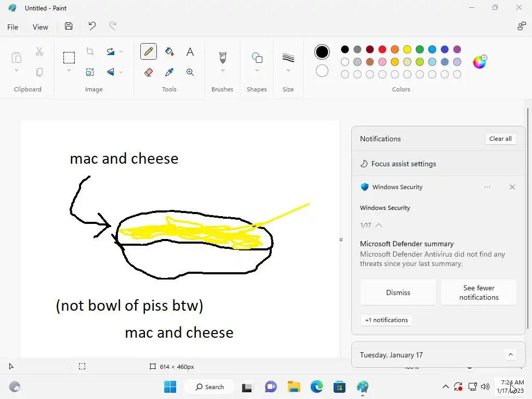Show hidden system tray icons
The width and height of the screenshot is (532, 399).
(x=445, y=387)
